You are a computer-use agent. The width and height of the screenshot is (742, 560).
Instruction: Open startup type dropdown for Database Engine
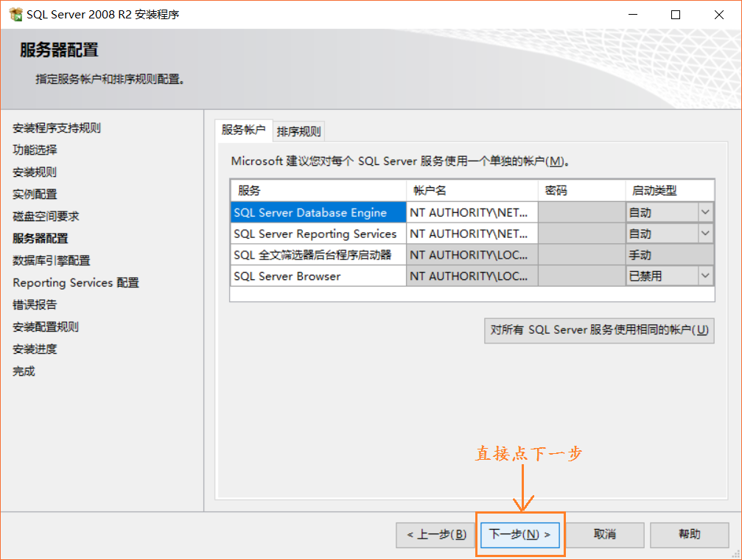click(705, 212)
